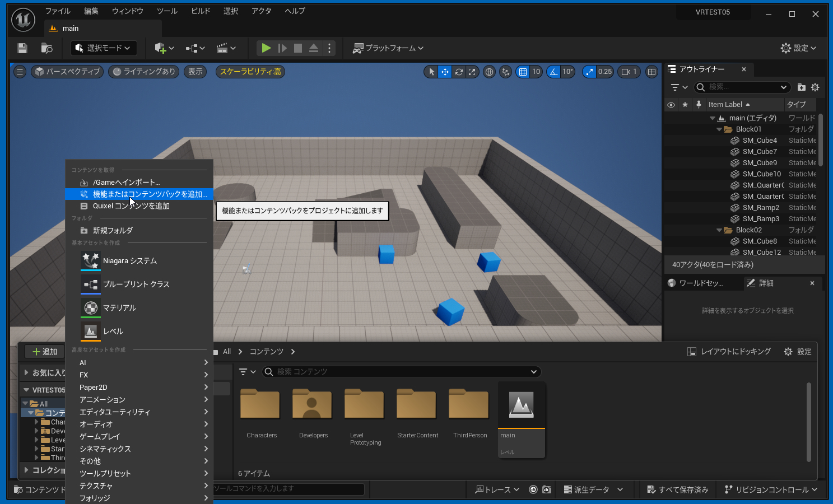Viewport: 833px width, 504px height.
Task: Open the 選択モード dropdown
Action: pos(104,48)
